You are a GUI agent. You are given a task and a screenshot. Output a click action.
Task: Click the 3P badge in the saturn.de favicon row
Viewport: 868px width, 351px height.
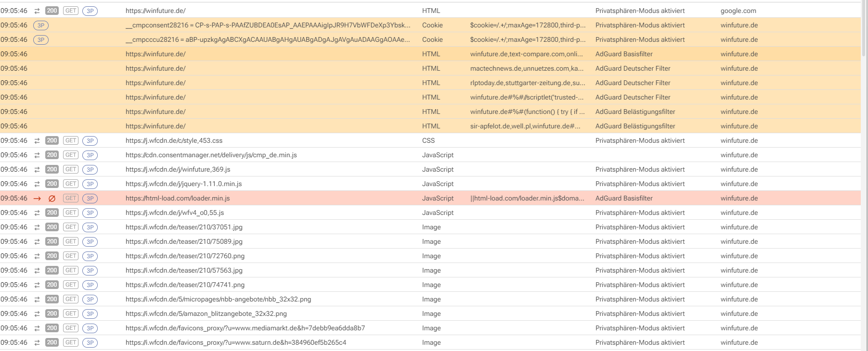tap(90, 343)
